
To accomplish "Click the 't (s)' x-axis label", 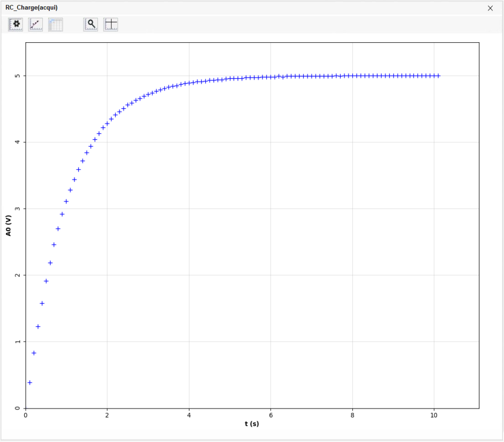I will coord(252,424).
